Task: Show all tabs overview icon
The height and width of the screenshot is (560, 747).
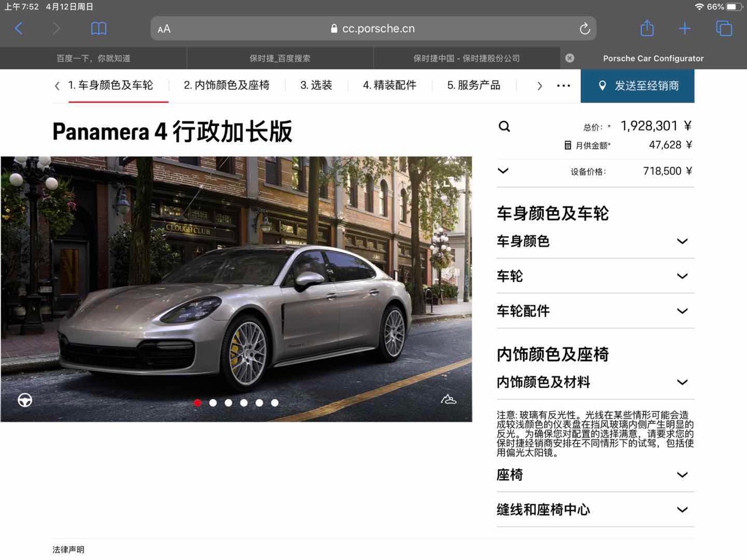Action: pos(724,28)
